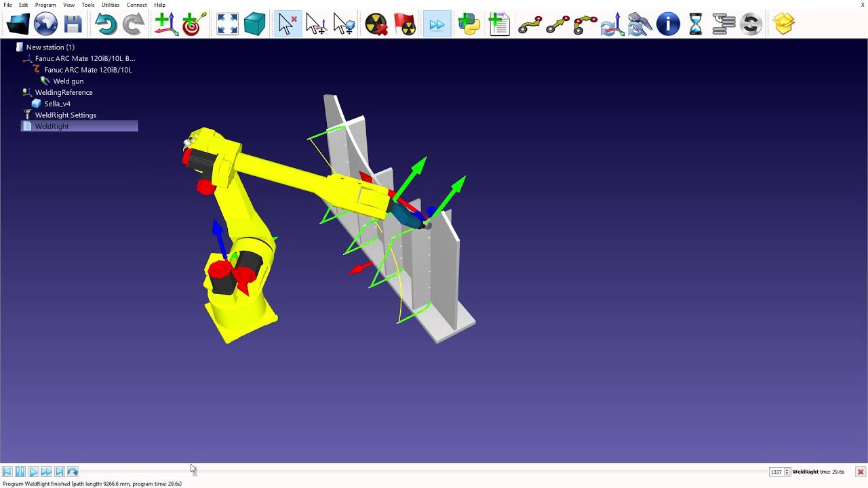868x488 pixels.
Task: Add a pause hourglass instruction
Action: click(x=696, y=24)
